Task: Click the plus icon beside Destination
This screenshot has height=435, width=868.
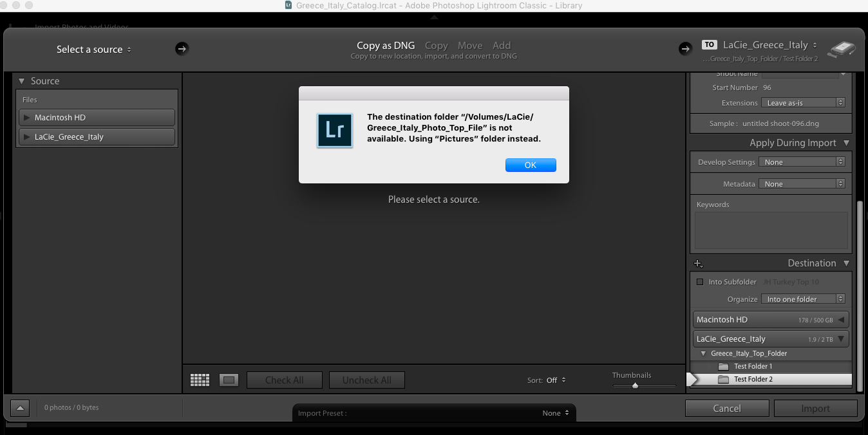Action: (698, 264)
